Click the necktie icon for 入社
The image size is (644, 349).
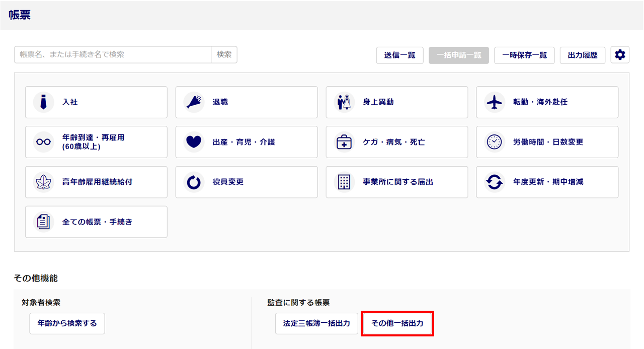(x=43, y=102)
